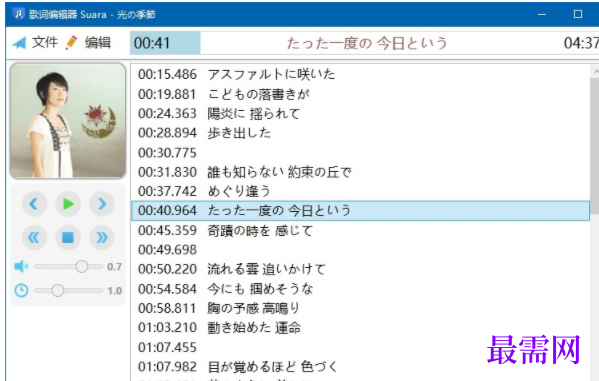Minimize the lyrics editor window

tap(542, 15)
